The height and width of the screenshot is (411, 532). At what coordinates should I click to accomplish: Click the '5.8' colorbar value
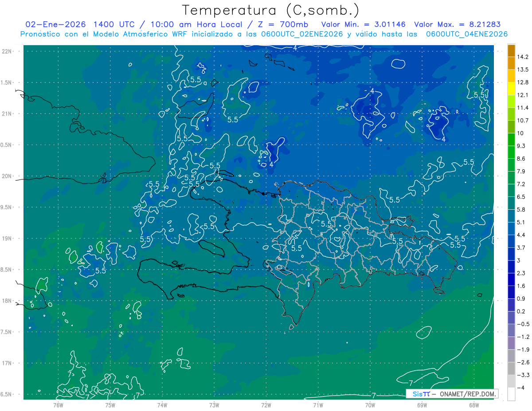pos(521,210)
